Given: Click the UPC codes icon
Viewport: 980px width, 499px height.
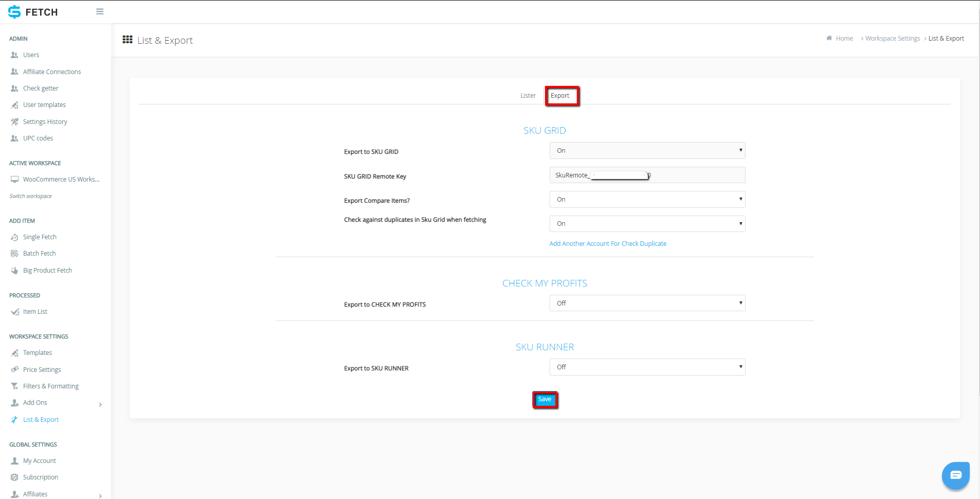Looking at the screenshot, I should point(14,138).
